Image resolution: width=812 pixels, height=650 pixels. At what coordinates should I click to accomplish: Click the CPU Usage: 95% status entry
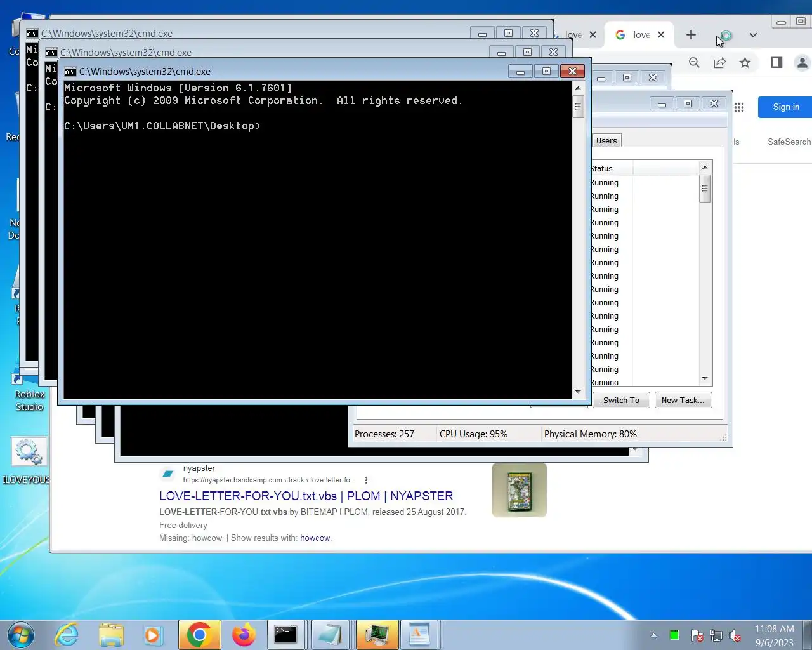[x=473, y=434]
